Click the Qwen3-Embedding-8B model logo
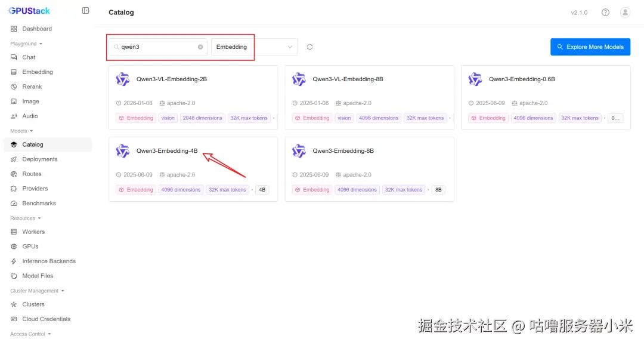644x345 pixels. click(299, 151)
